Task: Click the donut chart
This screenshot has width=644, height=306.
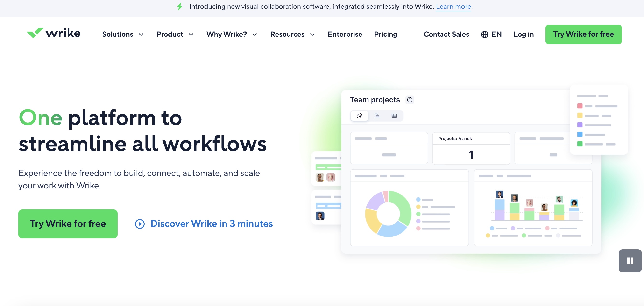Action: pos(388,214)
